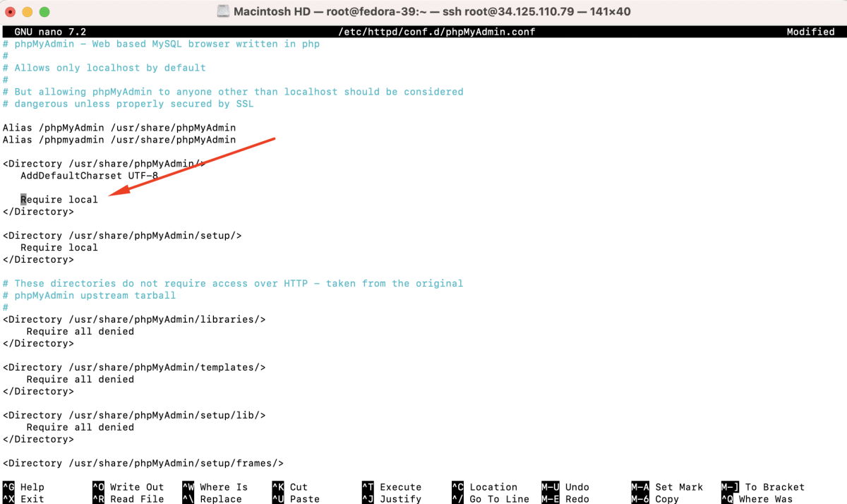Viewport: 847px width, 504px height.
Task: Click the M-U Undo shortcut key
Action: (x=565, y=487)
